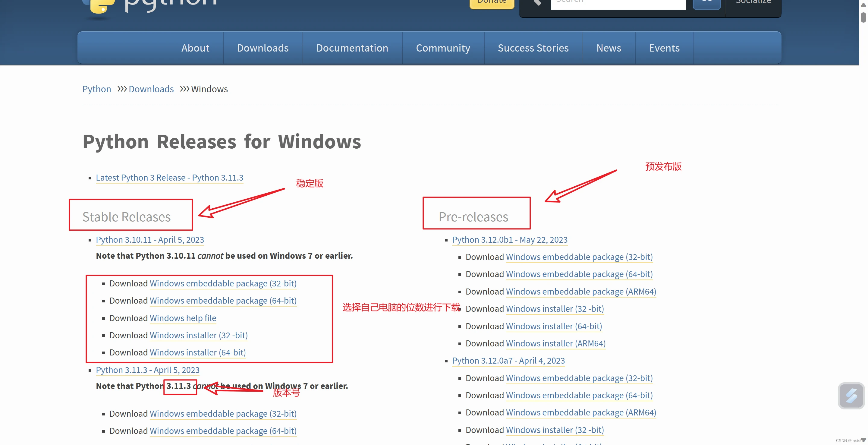Viewport: 868px width, 445px height.
Task: Download 3.12.0a7 Windows embeddable package (32-bit)
Action: click(579, 378)
